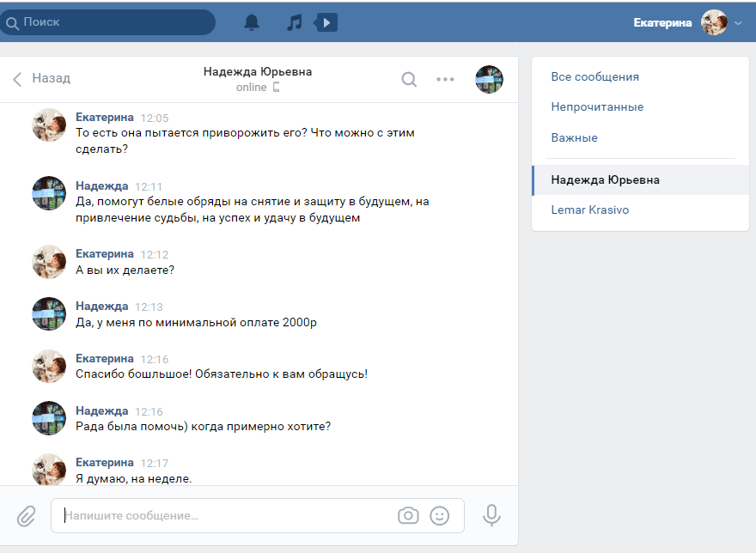Open the Lemar Krasivo conversation
Viewport: 756px width, 553px height.
[x=590, y=210]
